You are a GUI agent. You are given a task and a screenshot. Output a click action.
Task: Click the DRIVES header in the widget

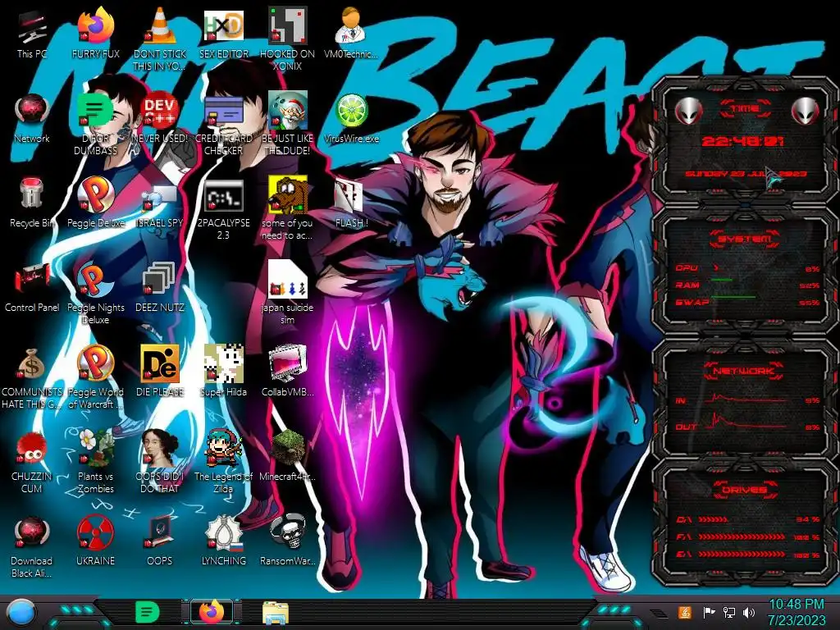744,490
